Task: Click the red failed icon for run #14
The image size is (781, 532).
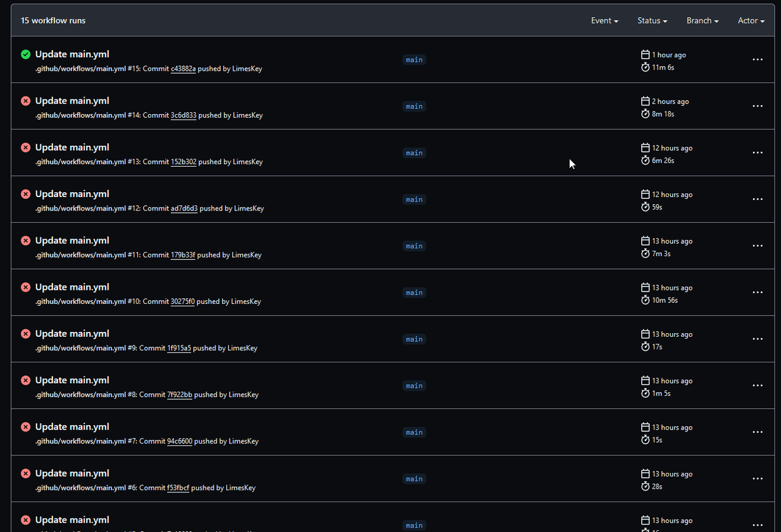Action: coord(26,101)
